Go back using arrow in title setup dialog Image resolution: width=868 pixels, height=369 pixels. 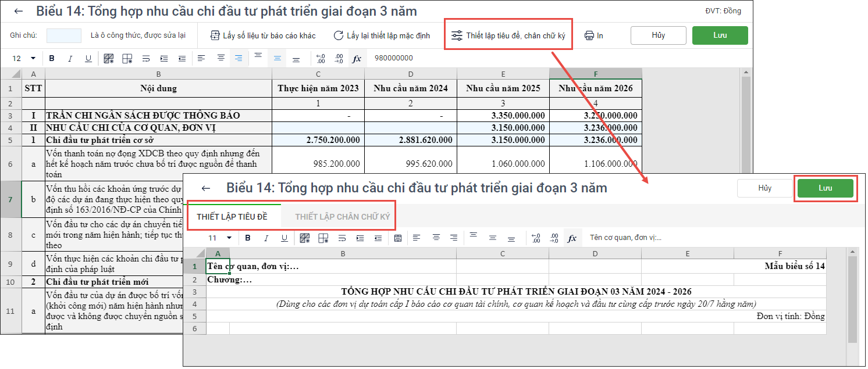tap(205, 188)
